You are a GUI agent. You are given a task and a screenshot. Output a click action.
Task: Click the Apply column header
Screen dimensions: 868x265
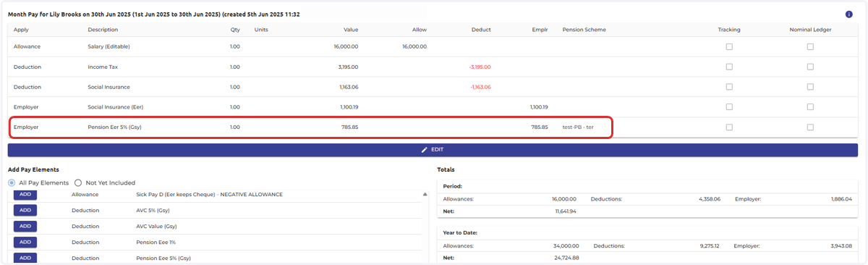(x=21, y=30)
